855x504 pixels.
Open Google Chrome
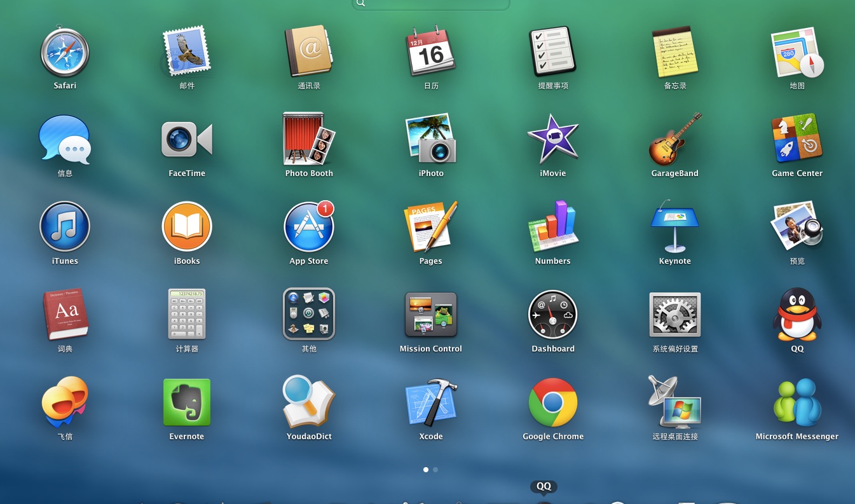coord(552,402)
